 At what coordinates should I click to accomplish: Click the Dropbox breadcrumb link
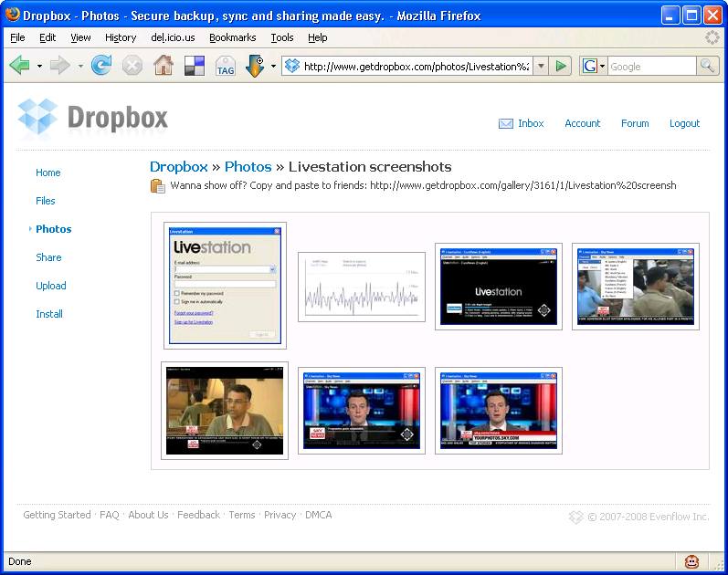pos(179,167)
